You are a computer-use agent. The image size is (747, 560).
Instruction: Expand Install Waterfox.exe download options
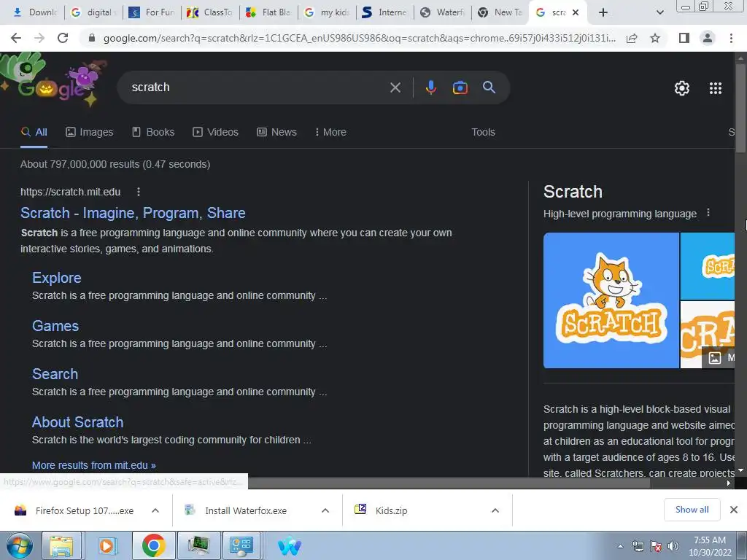325,510
